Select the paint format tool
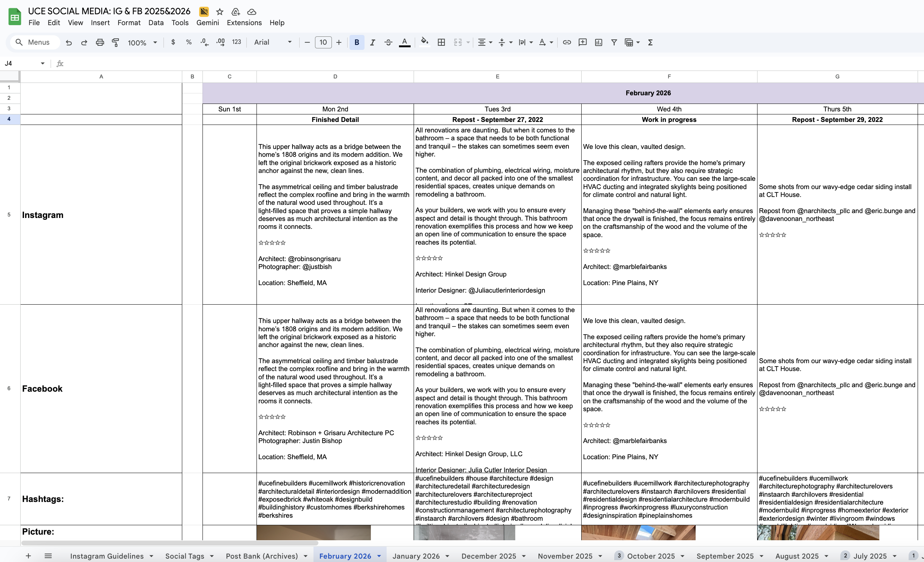The height and width of the screenshot is (562, 924). [x=115, y=42]
